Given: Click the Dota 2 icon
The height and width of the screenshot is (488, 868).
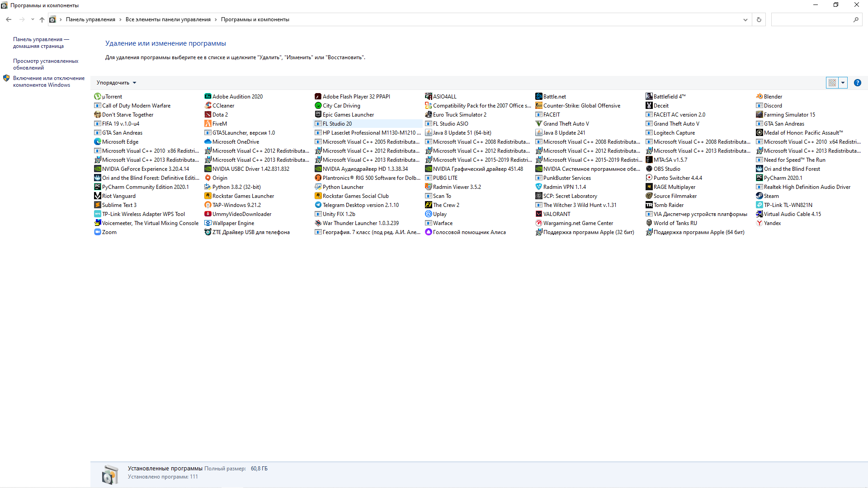Looking at the screenshot, I should (x=208, y=115).
